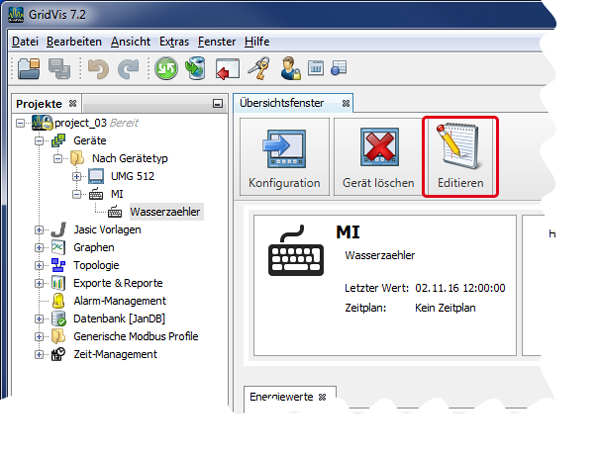Expand the Datenbank [JanDB] node
This screenshot has height=456, width=600.
point(39,319)
